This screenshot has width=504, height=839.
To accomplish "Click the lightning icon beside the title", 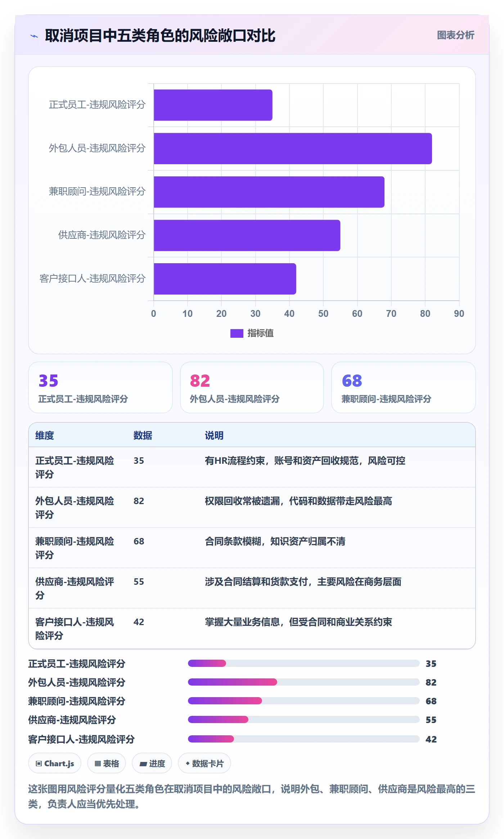I will (x=34, y=36).
